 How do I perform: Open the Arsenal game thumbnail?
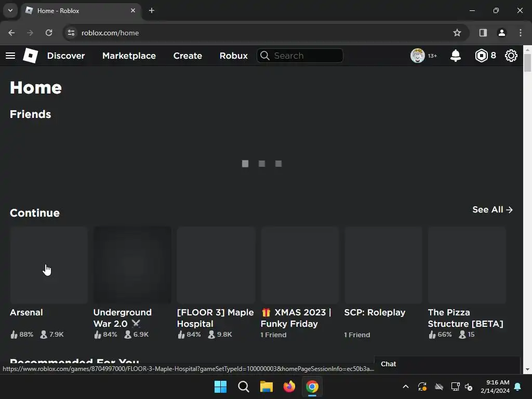coord(49,265)
